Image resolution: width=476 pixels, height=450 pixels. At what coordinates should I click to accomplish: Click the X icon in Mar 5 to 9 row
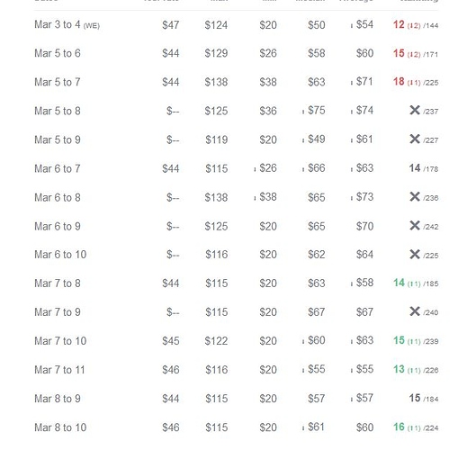click(415, 139)
